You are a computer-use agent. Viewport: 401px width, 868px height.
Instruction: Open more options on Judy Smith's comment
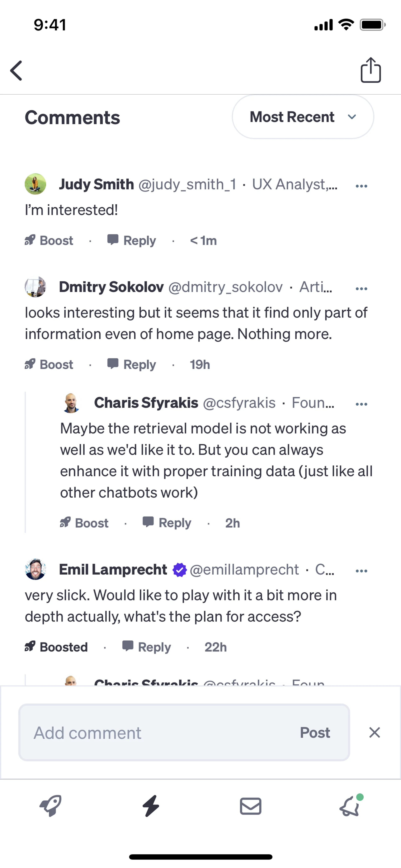361,186
